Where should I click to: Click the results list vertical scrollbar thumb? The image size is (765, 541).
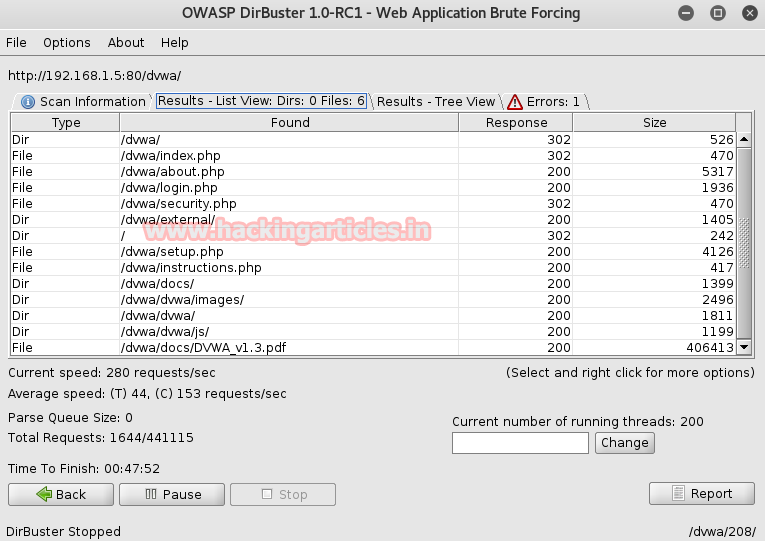[744, 243]
